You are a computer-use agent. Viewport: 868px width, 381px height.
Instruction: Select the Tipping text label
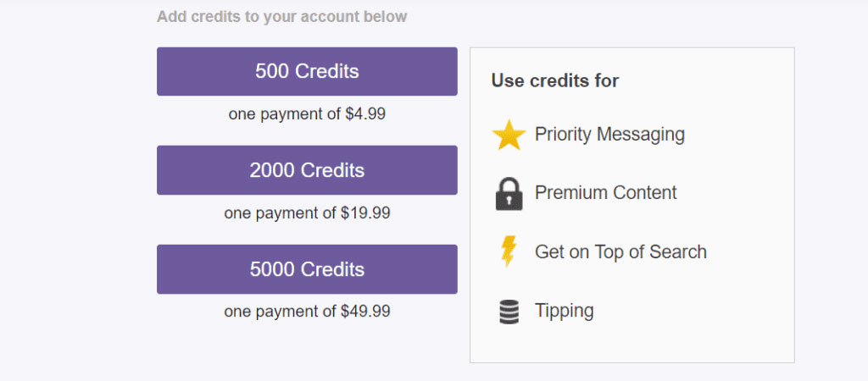[564, 311]
